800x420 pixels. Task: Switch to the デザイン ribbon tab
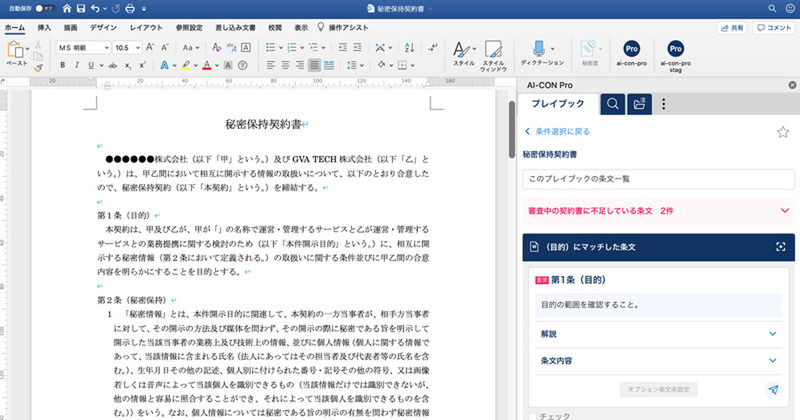(x=104, y=28)
